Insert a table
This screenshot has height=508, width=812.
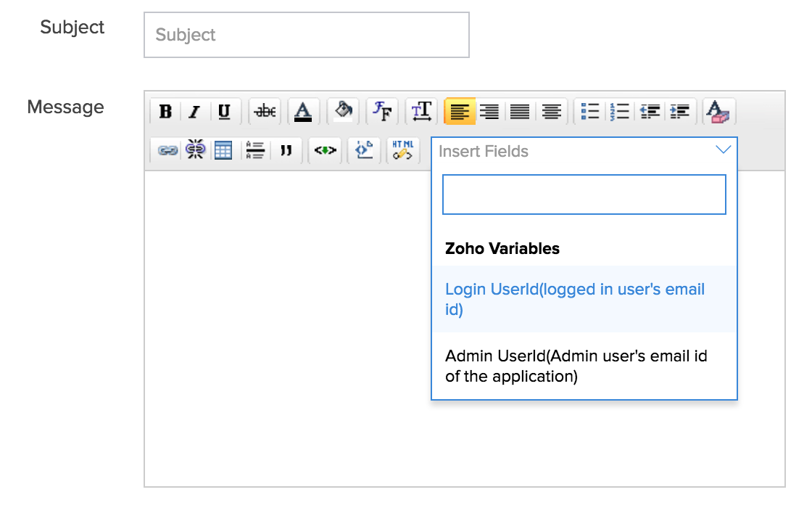223,151
